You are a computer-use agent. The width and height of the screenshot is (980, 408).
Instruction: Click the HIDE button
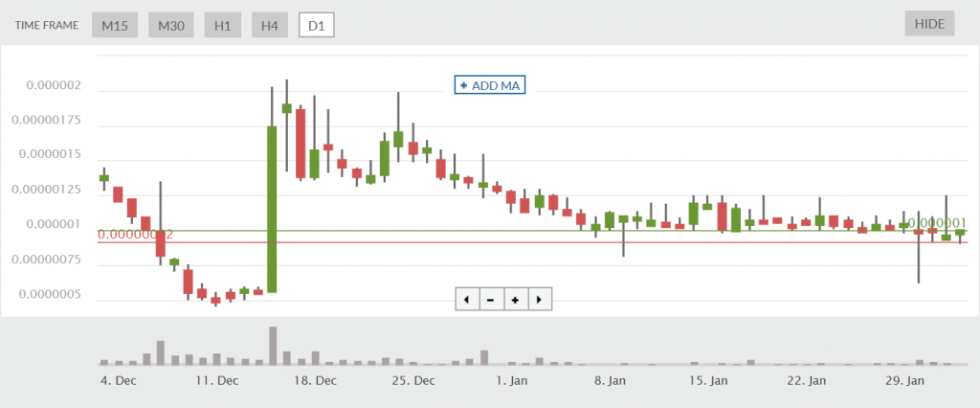(x=929, y=24)
